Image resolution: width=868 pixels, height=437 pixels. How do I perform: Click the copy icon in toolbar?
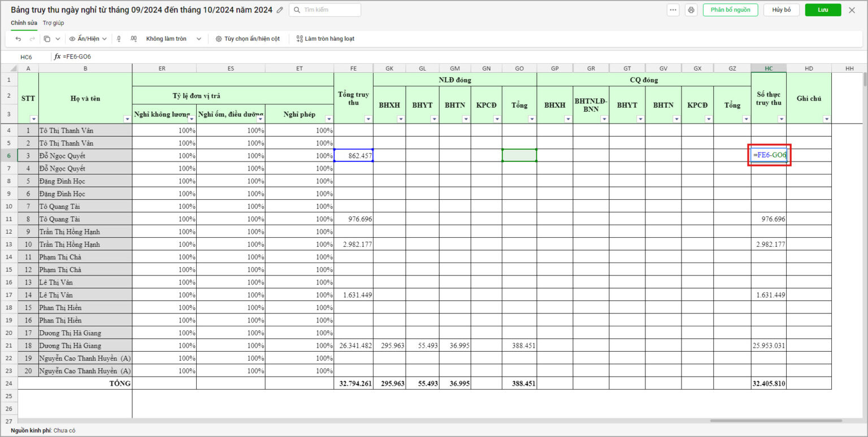pos(47,39)
